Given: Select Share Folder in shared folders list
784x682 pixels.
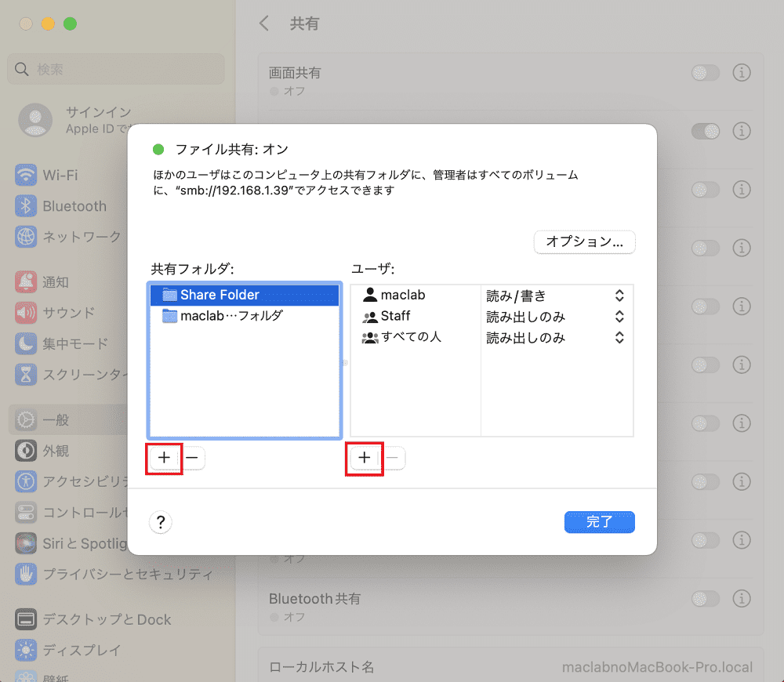Looking at the screenshot, I should click(x=245, y=295).
